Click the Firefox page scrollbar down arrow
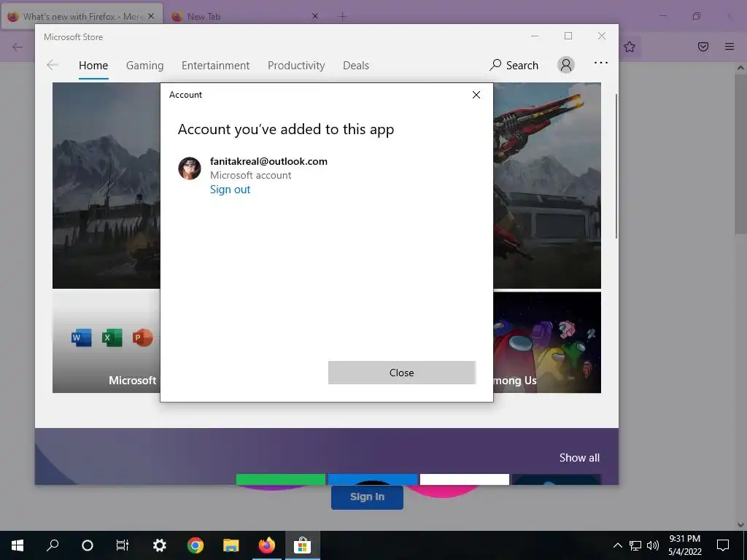 [x=740, y=525]
